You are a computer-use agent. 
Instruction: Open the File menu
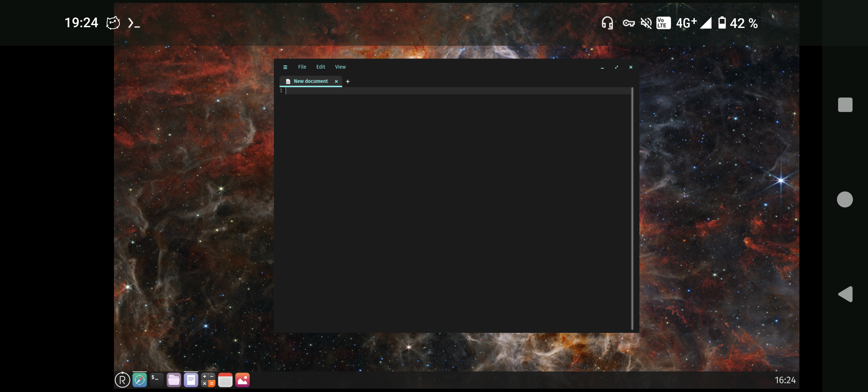[x=302, y=67]
